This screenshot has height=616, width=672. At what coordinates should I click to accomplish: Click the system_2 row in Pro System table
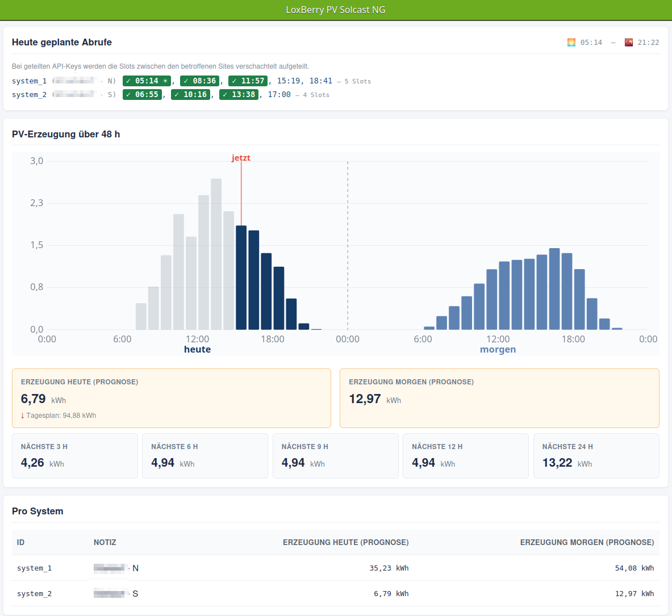coord(336,594)
